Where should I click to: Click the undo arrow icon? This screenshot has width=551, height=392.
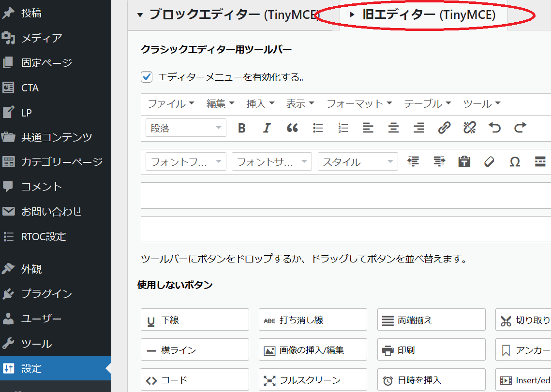tap(494, 128)
